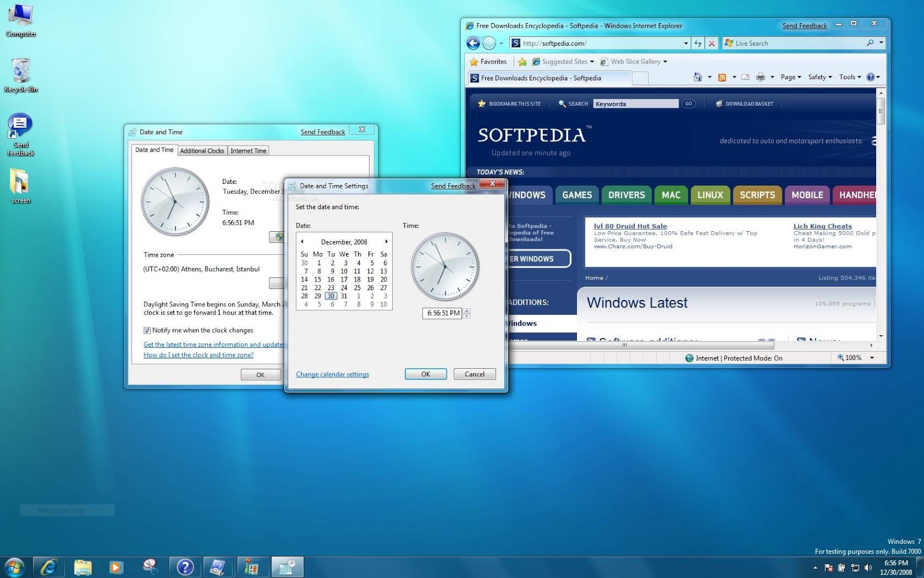Open the IE Home page icon
Image resolution: width=924 pixels, height=578 pixels.
[x=698, y=77]
